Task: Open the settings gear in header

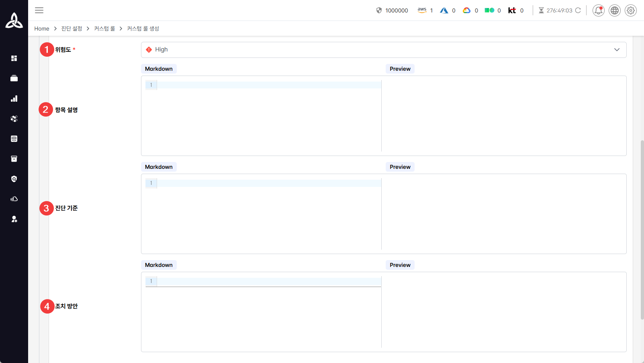Action: 631,10
